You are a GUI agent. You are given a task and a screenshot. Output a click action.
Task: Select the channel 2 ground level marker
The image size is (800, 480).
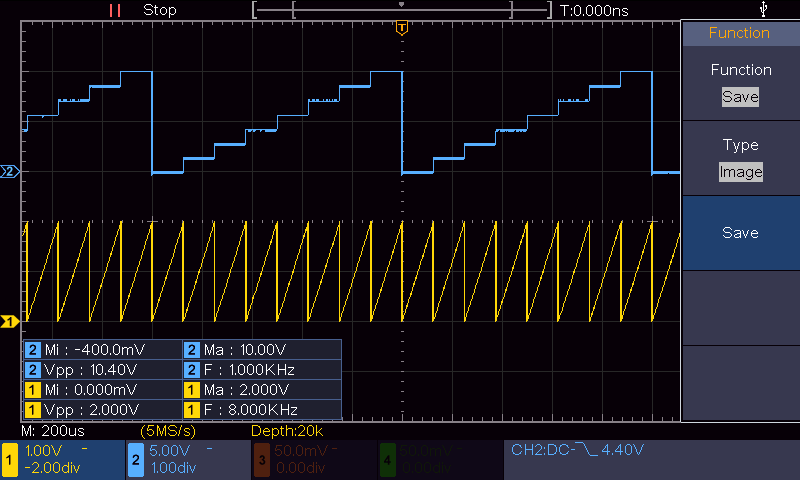click(x=10, y=171)
